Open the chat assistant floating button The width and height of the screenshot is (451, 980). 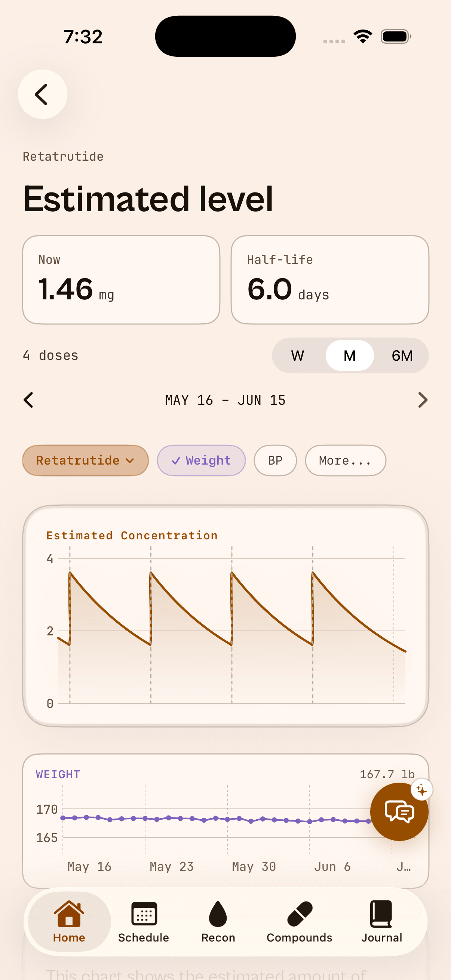click(x=399, y=811)
